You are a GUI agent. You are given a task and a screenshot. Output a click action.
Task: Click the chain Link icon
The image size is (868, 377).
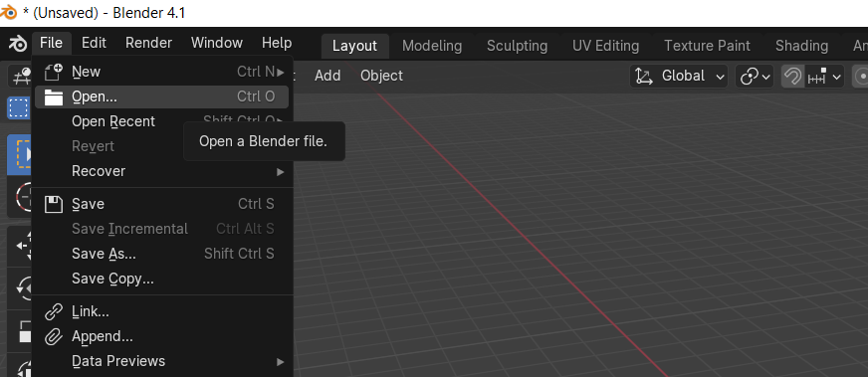pos(54,311)
